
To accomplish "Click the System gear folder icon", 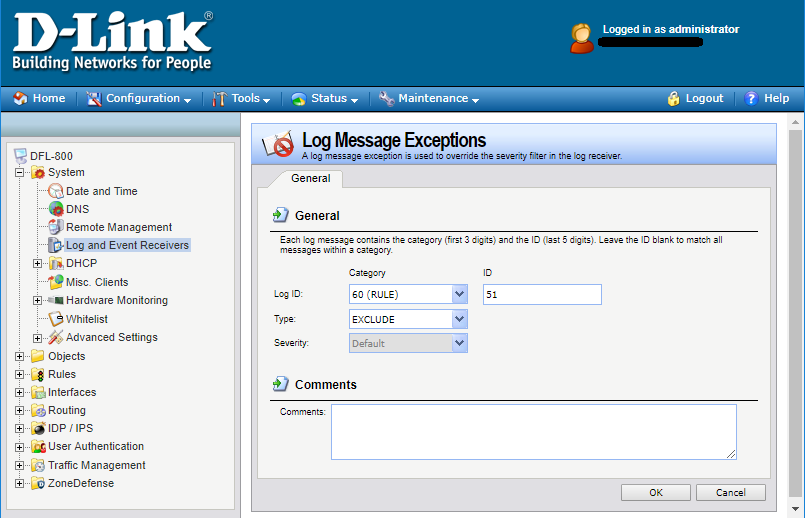I will tap(38, 172).
